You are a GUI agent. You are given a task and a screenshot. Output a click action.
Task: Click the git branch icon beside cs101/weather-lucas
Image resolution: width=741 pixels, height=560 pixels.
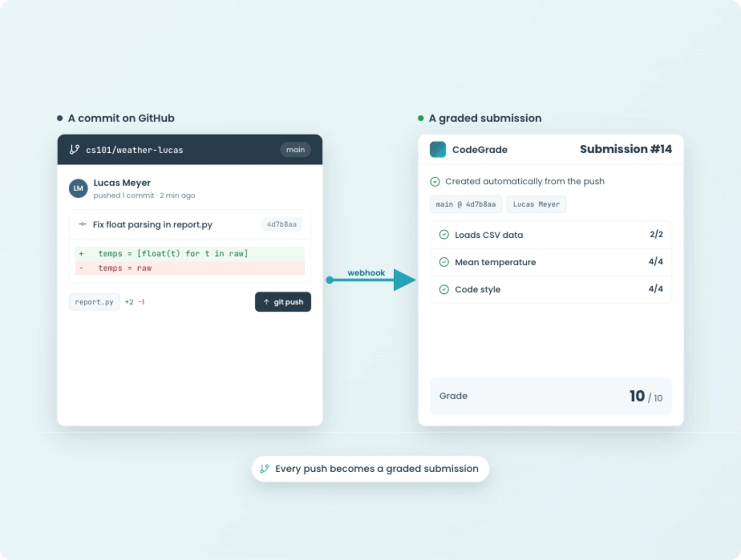click(x=75, y=149)
